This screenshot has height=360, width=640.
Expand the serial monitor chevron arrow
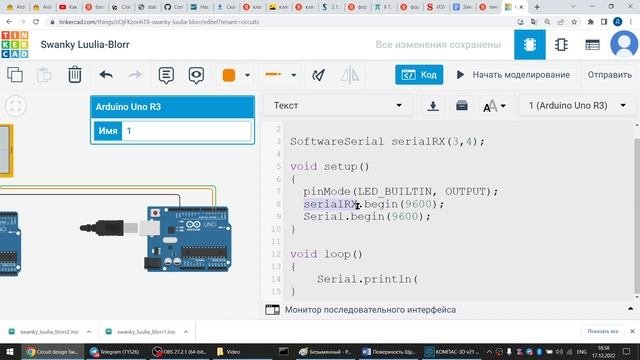630,309
